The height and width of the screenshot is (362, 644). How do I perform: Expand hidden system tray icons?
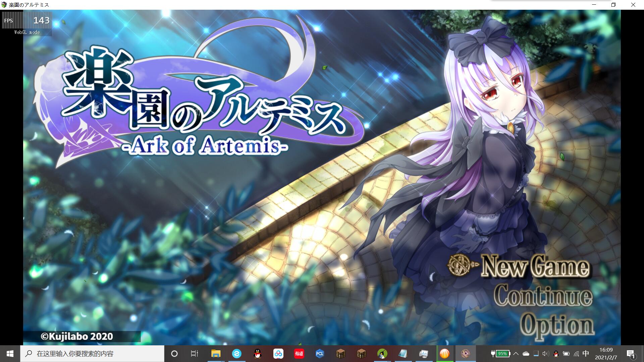point(516,354)
